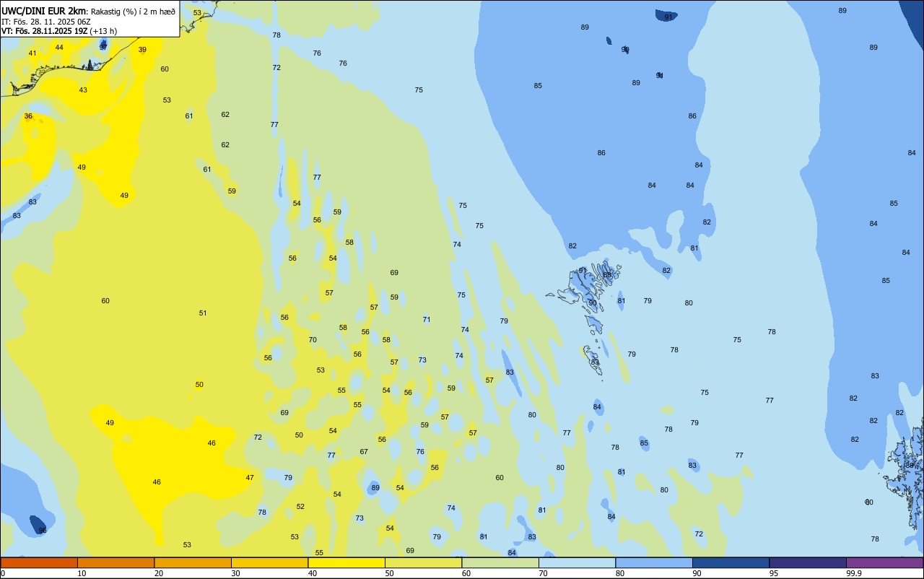Click the '20' tick label on the legend

[x=159, y=573]
